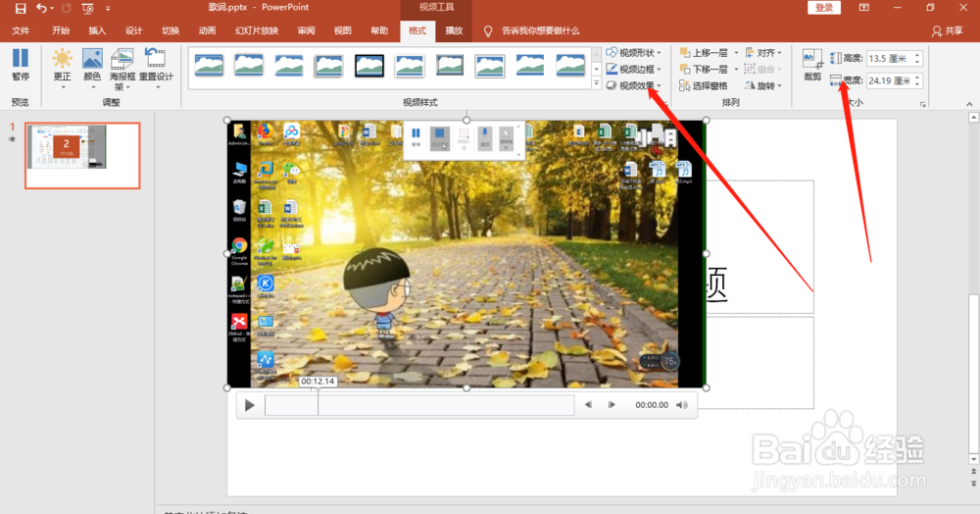This screenshot has width=980, height=514.
Task: Click the 登录 button
Action: [824, 8]
